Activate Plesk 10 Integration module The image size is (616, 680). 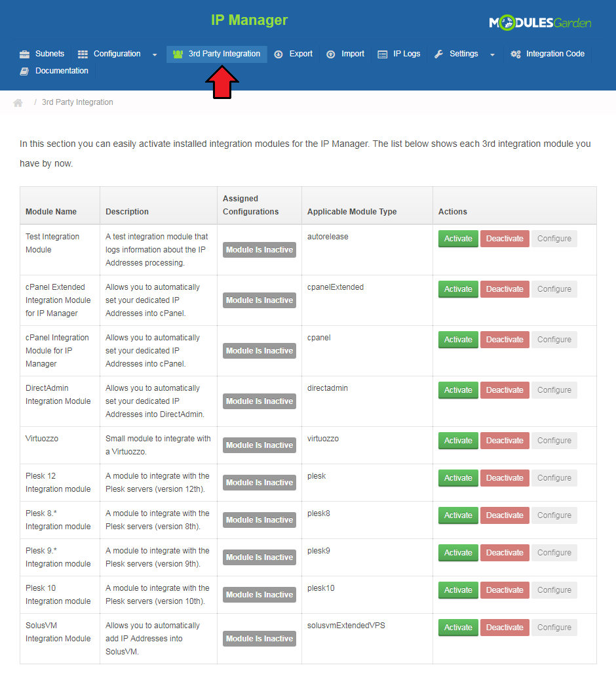click(x=458, y=590)
